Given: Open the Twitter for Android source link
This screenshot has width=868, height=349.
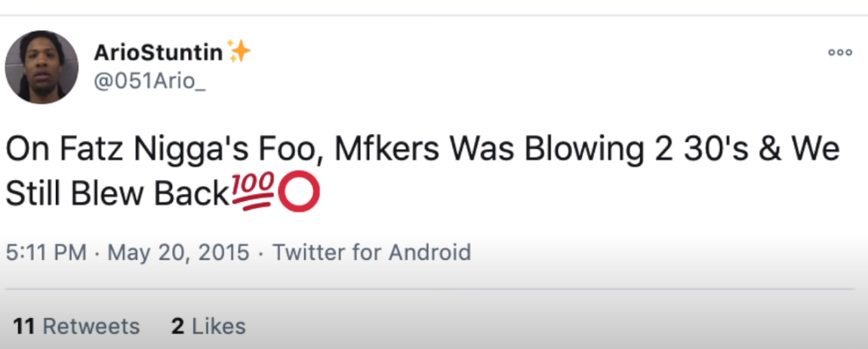Looking at the screenshot, I should click(x=371, y=252).
